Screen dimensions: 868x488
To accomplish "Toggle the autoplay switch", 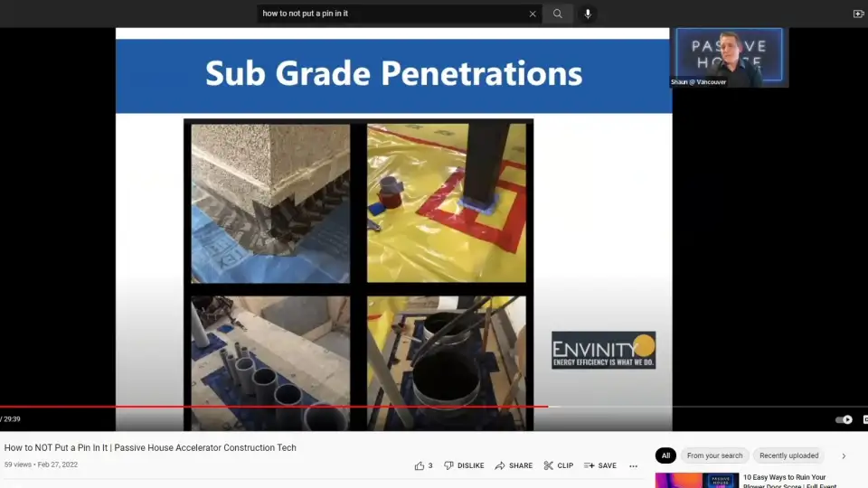I will click(x=844, y=419).
